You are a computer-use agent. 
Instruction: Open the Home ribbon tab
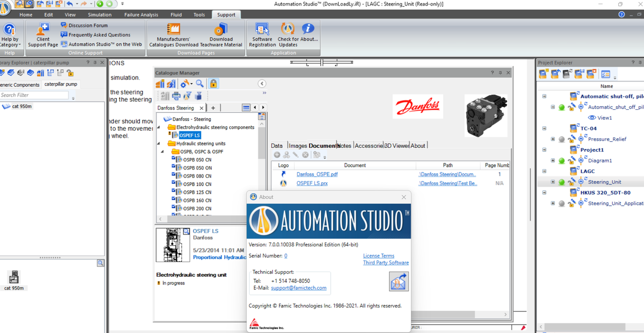pyautogui.click(x=26, y=15)
